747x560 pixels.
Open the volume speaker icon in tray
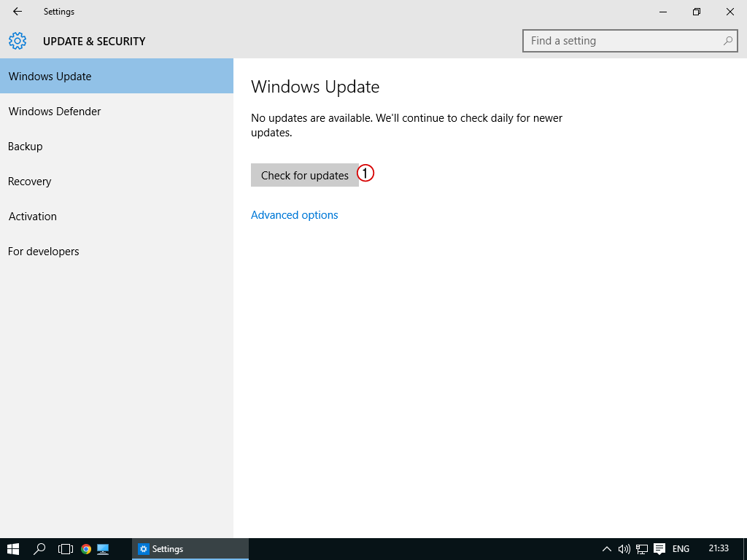coord(624,548)
